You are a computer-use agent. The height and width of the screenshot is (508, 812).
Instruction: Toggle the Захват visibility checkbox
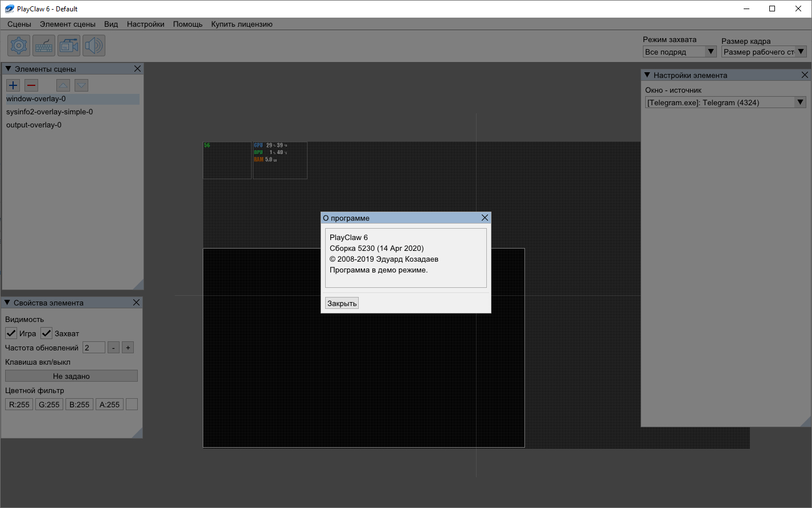(46, 333)
